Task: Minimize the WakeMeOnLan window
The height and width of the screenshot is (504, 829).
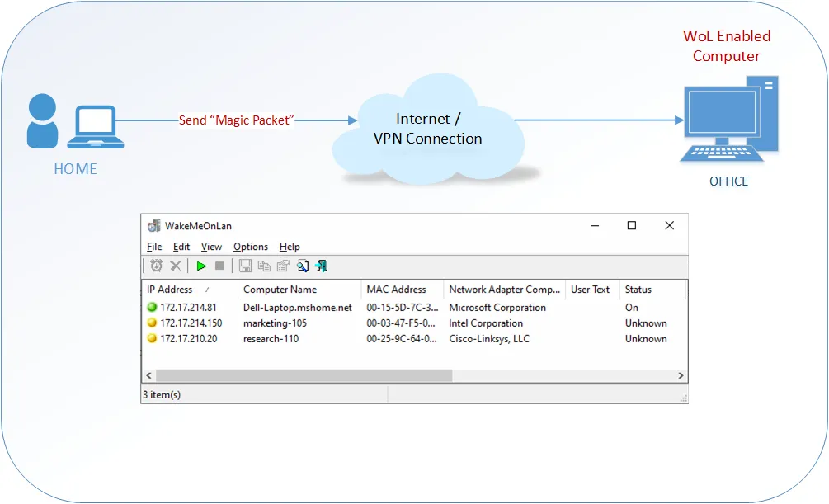Action: 595,226
